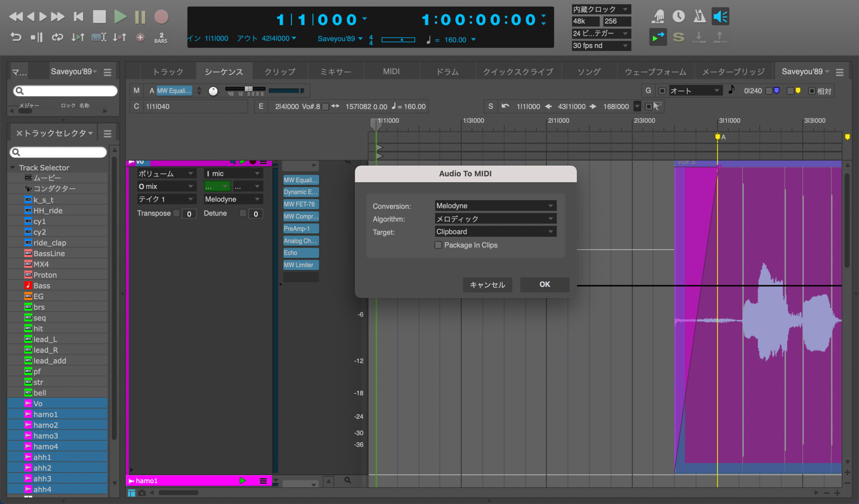Open the Conversion Melodyne dropdown
The image size is (859, 504).
tap(495, 206)
